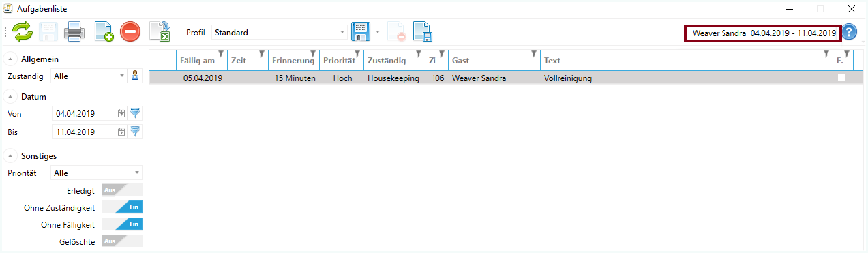Open the Profil Standard combo box
Screen dimensions: 868x253
click(x=279, y=32)
